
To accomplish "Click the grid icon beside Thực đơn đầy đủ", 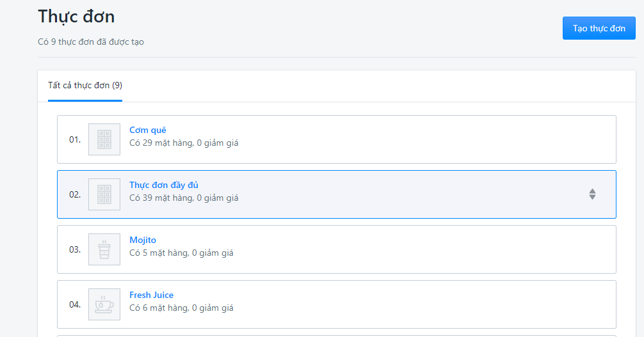I will tap(104, 194).
